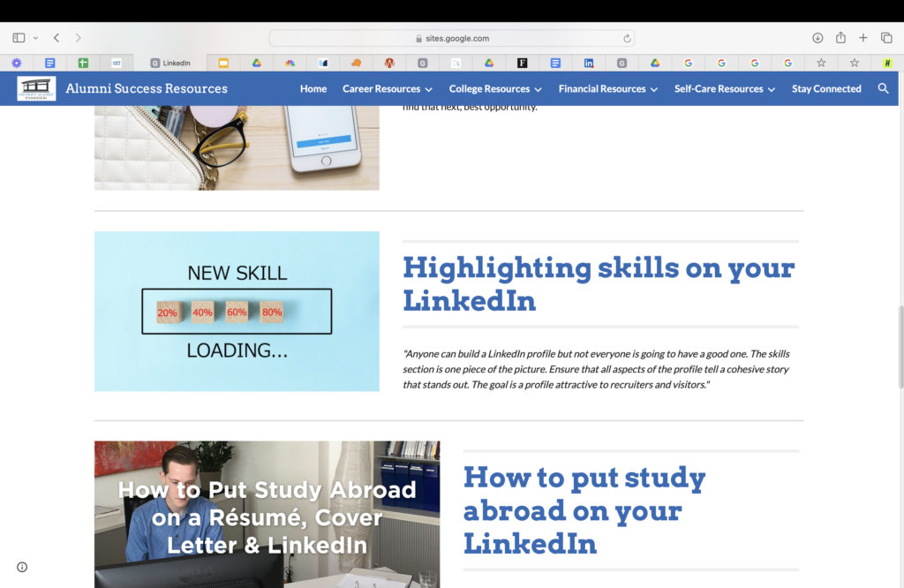Reload the page using the refresh icon
Viewport: 904px width, 588px height.
(x=627, y=39)
